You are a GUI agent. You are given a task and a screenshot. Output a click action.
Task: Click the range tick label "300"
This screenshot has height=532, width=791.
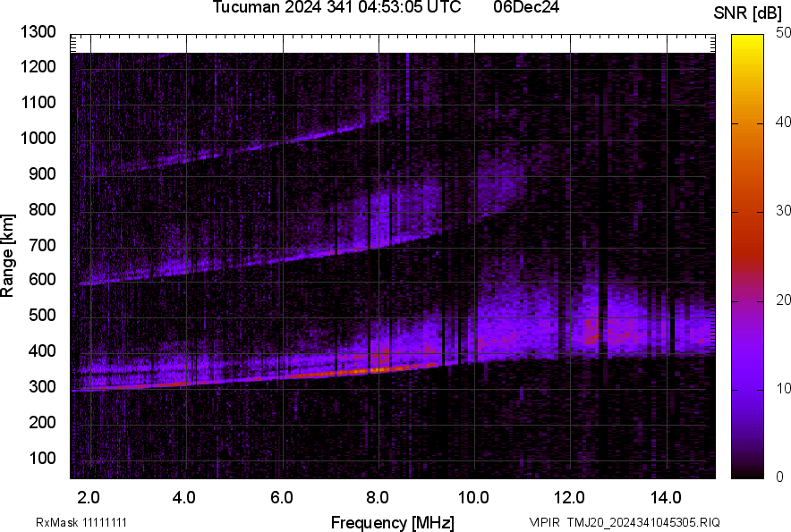(42, 386)
